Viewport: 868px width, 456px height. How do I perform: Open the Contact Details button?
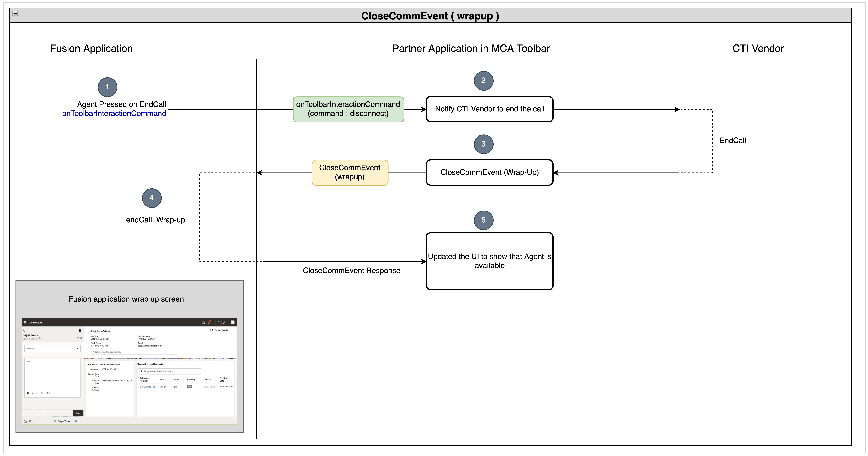pyautogui.click(x=219, y=330)
